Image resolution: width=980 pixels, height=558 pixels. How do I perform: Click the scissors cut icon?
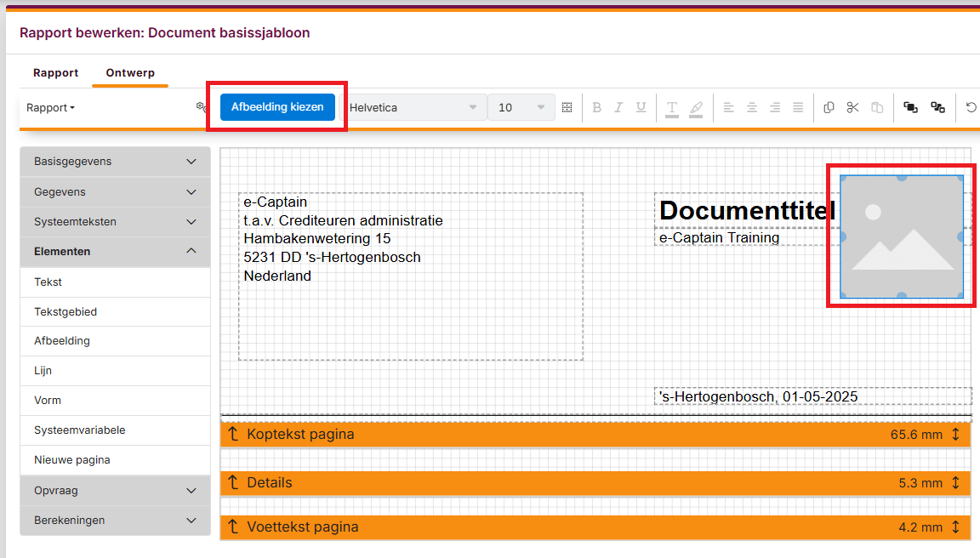852,107
